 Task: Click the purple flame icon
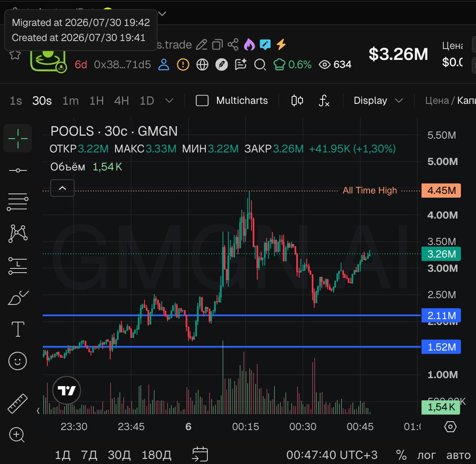tap(249, 45)
